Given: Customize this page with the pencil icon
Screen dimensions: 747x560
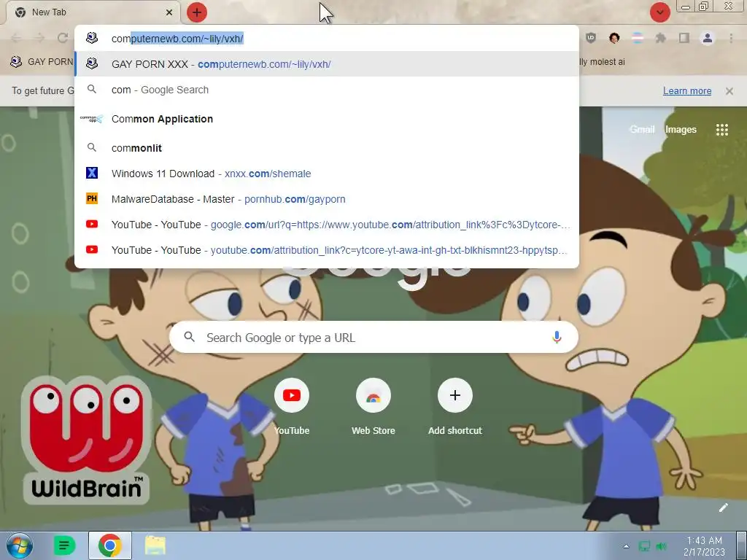Looking at the screenshot, I should [723, 507].
